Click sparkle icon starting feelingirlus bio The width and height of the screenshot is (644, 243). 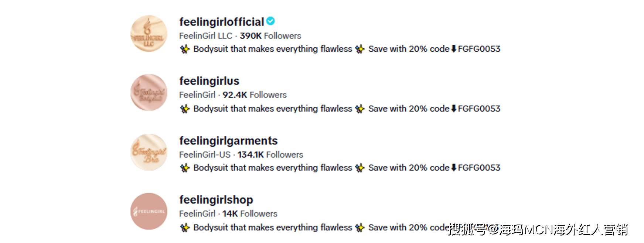click(185, 109)
